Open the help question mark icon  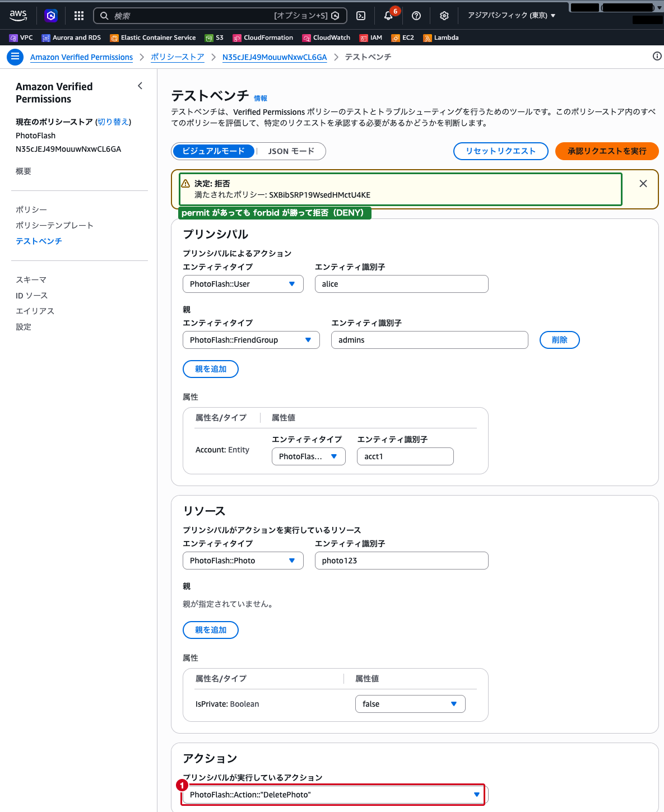pos(416,16)
